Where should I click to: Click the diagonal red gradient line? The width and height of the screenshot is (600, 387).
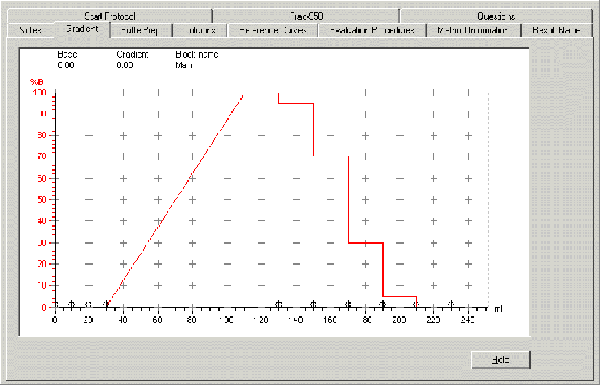(x=176, y=199)
